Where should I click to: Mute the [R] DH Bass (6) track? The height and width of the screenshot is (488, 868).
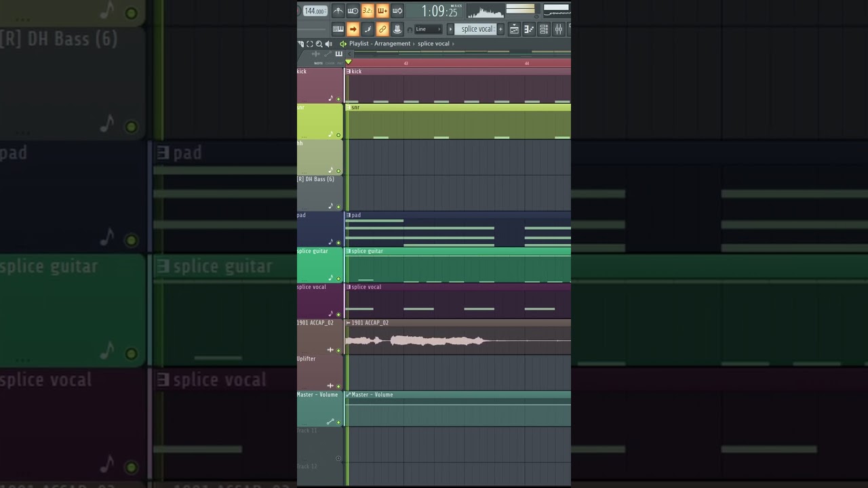click(338, 207)
